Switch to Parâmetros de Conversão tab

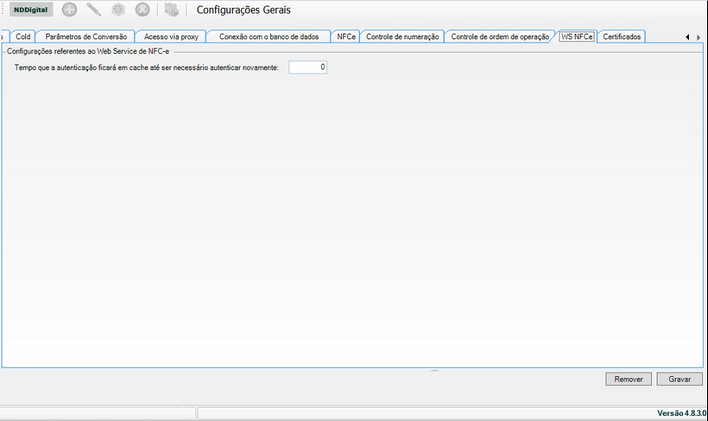[x=86, y=37]
